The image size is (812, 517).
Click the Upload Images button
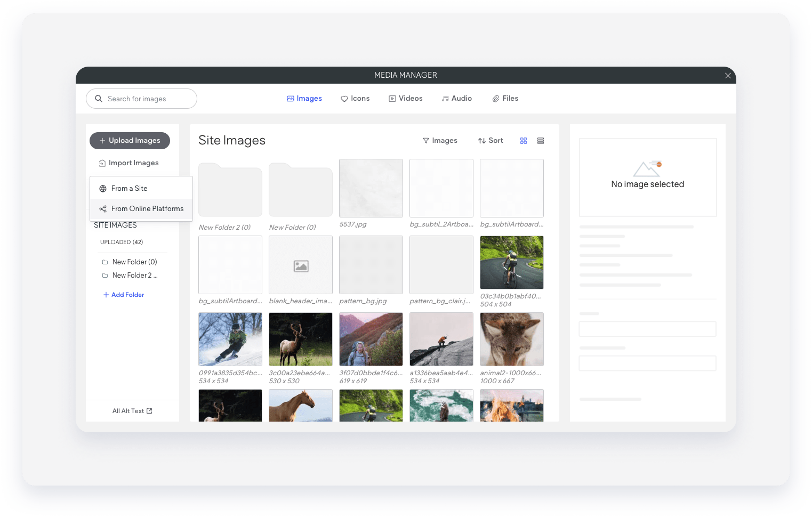[130, 141]
